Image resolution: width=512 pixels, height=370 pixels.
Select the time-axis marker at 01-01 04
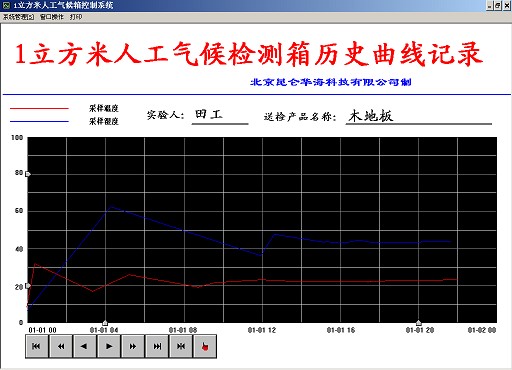[x=105, y=323]
